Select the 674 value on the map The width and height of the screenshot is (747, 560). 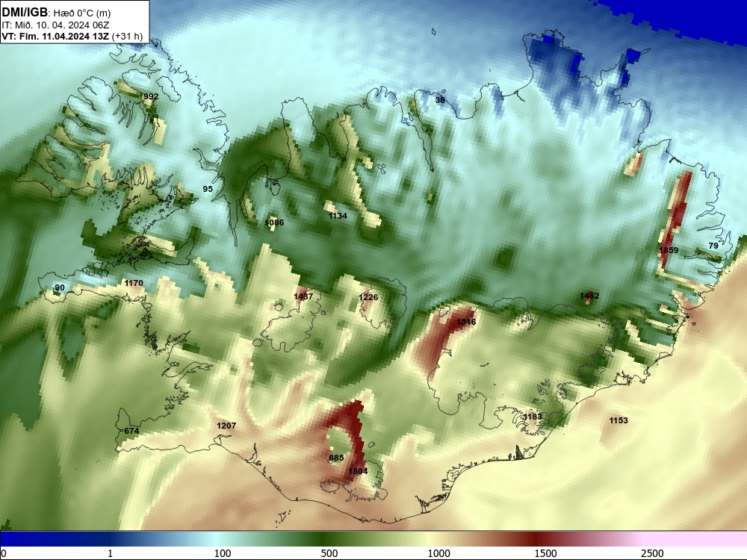coord(131,431)
